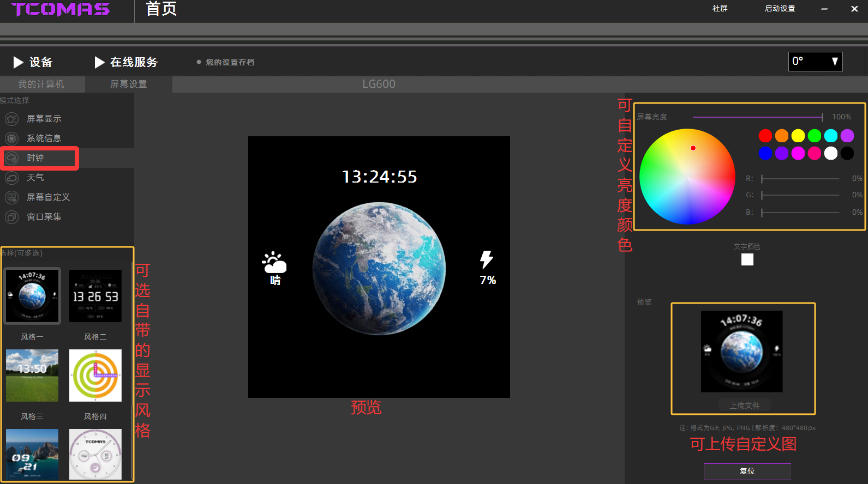Select the 系统信息 mode icon

(11, 138)
